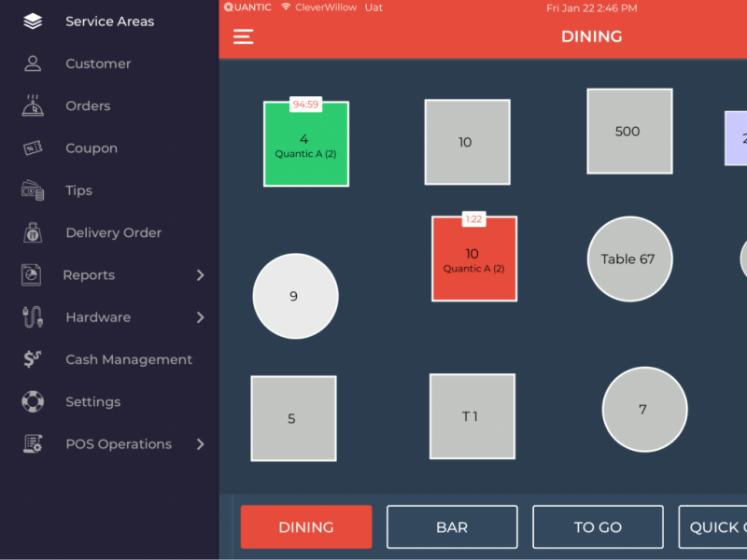Tap the circular Table 67
The width and height of the screenshot is (747, 560).
coord(629,259)
